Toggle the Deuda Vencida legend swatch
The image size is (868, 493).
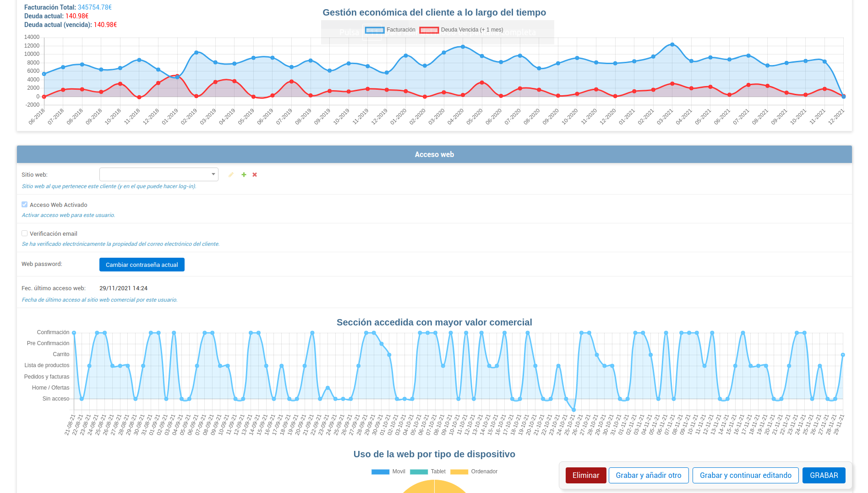[x=429, y=30]
